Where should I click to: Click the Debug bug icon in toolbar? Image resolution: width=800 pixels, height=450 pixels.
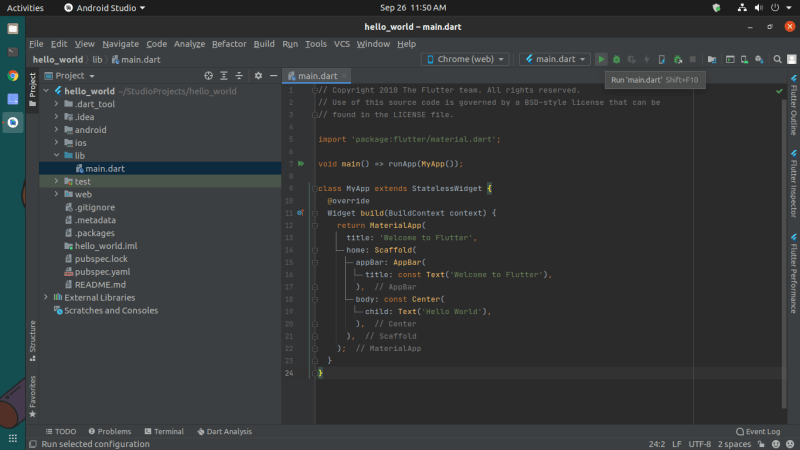click(617, 60)
